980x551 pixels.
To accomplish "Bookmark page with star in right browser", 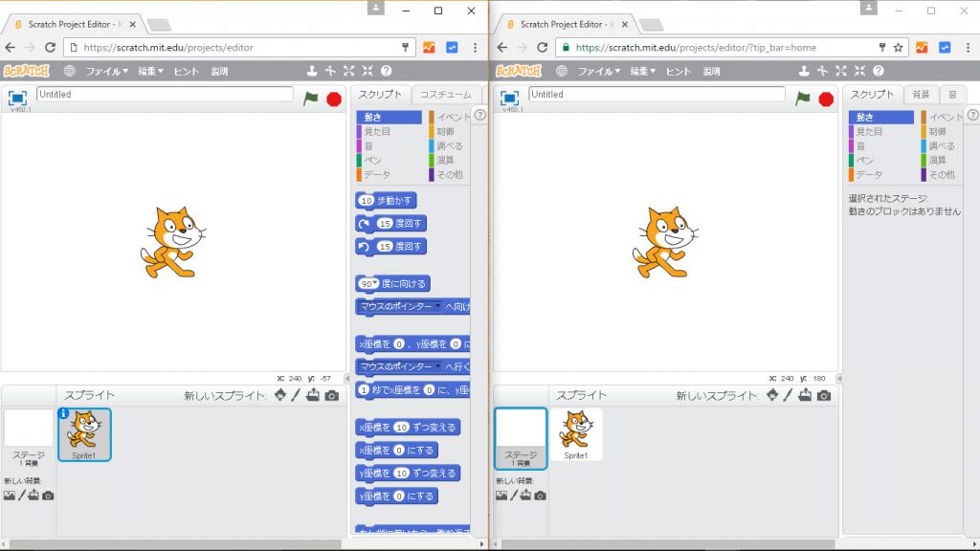I will point(898,48).
